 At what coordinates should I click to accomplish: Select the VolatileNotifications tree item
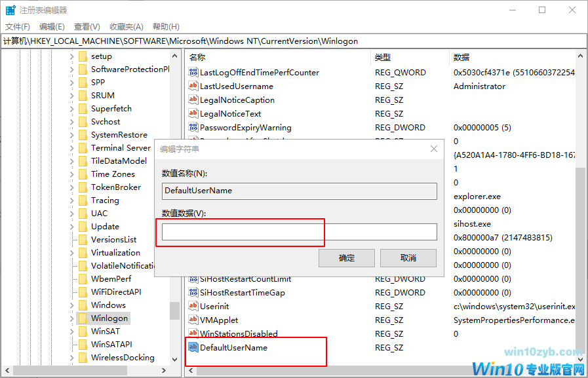[x=123, y=266]
